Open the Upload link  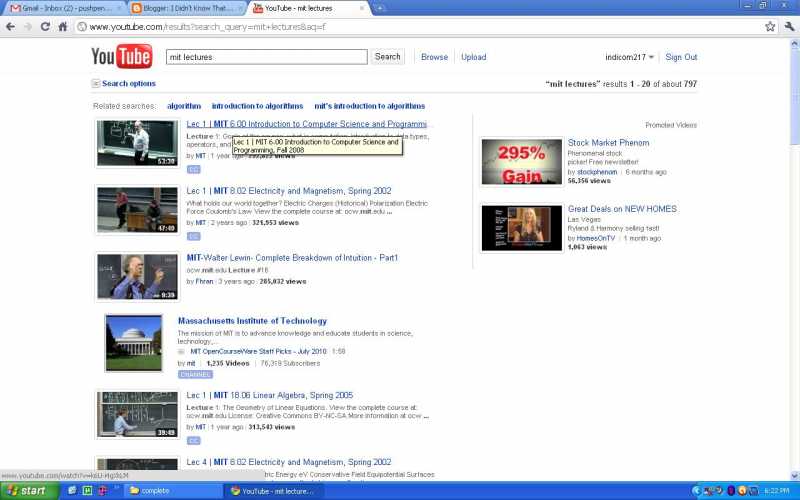tap(473, 57)
